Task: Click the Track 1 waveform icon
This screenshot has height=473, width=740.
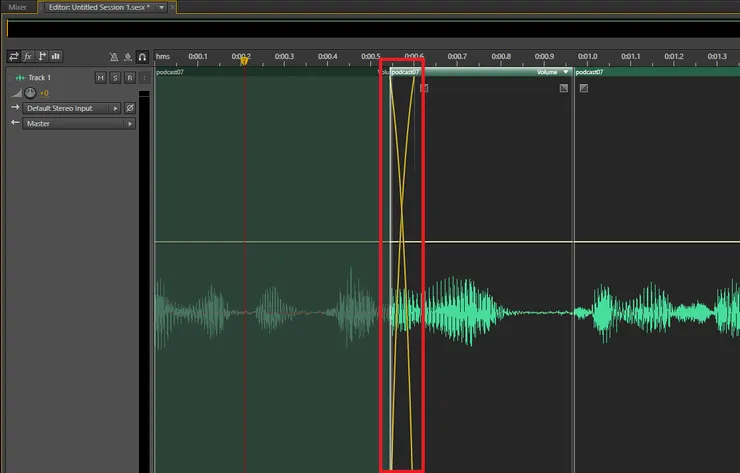Action: [x=20, y=78]
